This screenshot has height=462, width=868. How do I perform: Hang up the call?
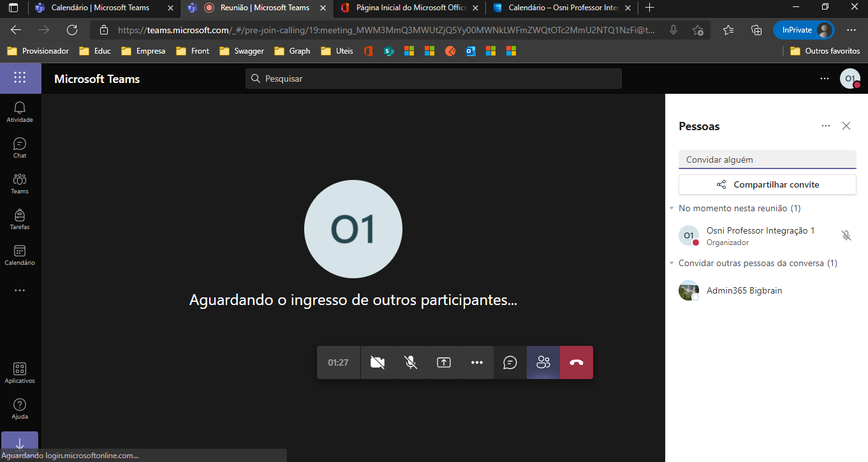click(x=577, y=362)
